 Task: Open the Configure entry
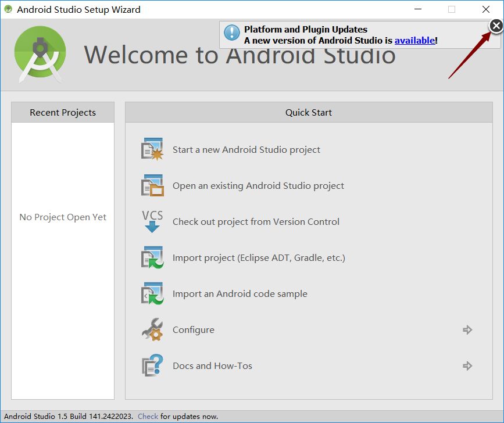[193, 330]
